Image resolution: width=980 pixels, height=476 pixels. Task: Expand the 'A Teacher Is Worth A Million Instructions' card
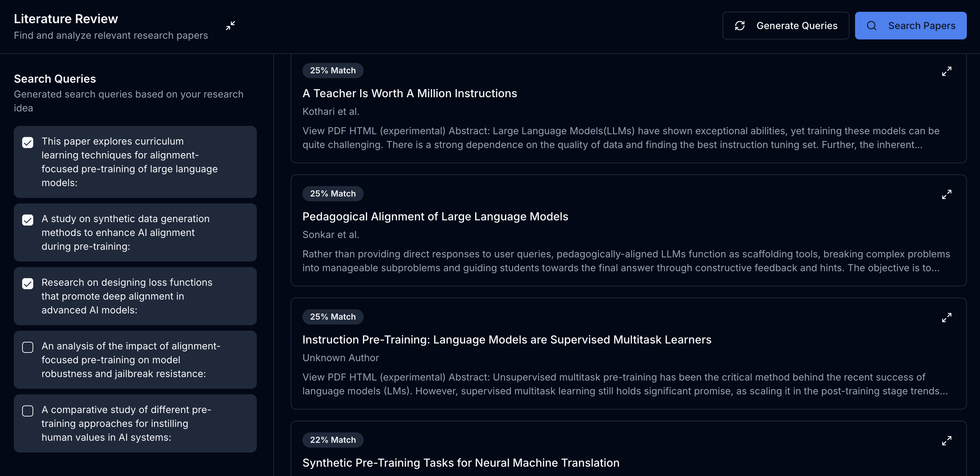tap(946, 71)
